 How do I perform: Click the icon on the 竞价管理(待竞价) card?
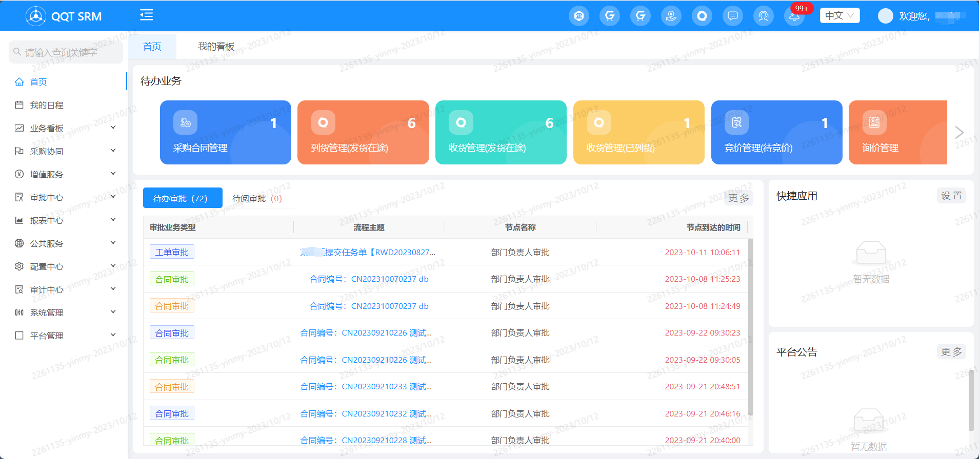[x=736, y=122]
